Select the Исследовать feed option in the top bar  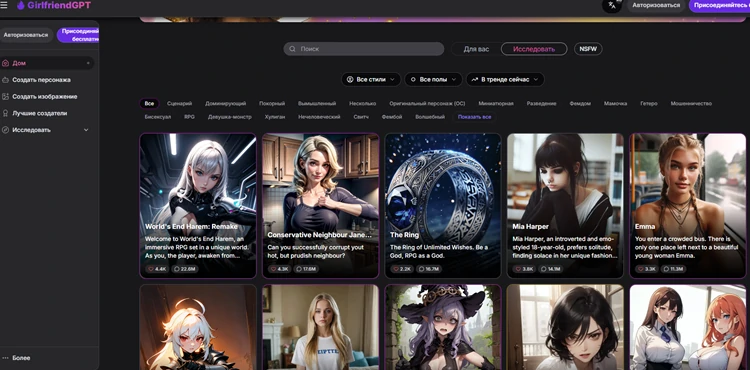pyautogui.click(x=534, y=49)
